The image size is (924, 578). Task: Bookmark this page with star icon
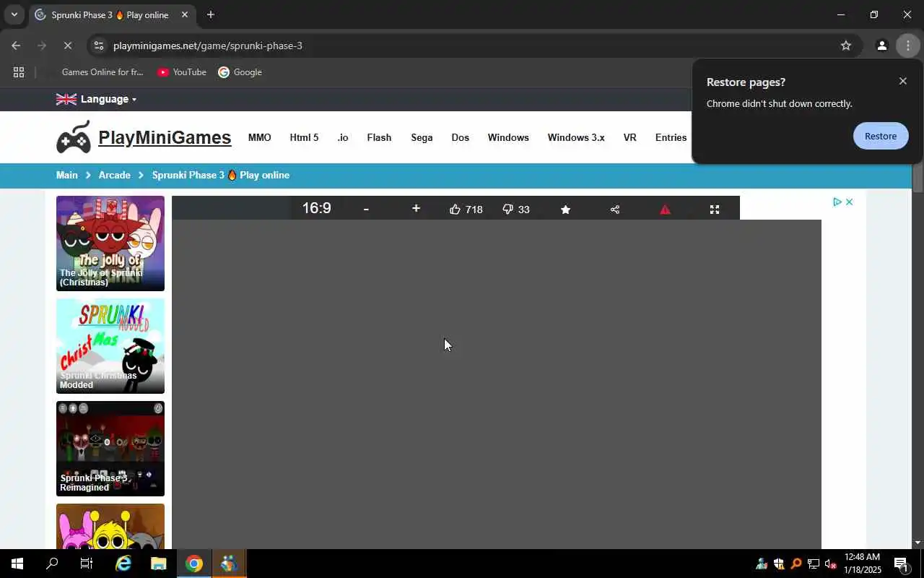(846, 46)
